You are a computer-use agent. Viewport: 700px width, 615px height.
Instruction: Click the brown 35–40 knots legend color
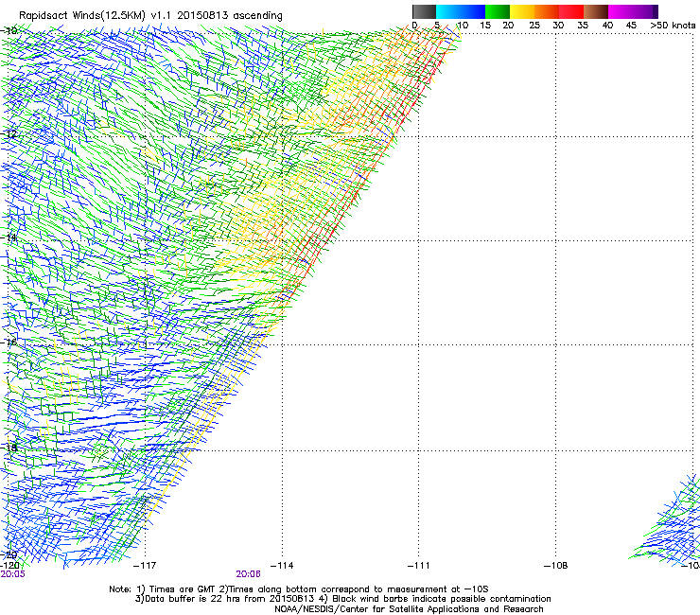point(596,11)
